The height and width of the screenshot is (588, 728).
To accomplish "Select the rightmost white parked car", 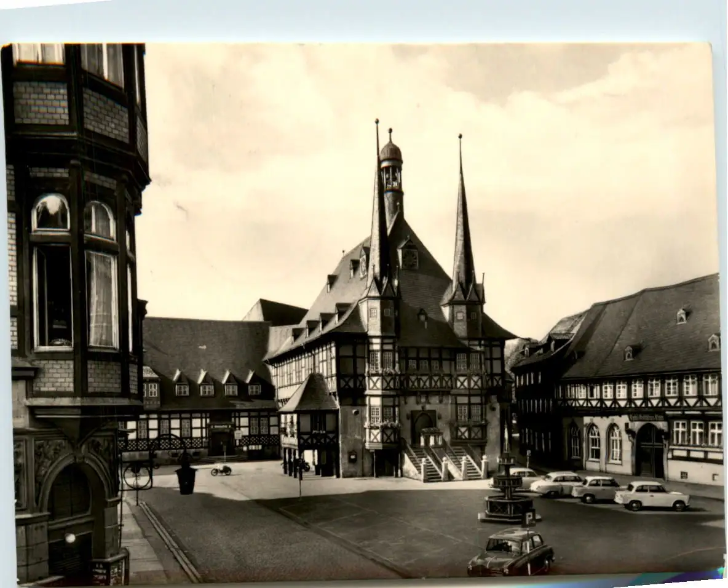I will pyautogui.click(x=651, y=496).
